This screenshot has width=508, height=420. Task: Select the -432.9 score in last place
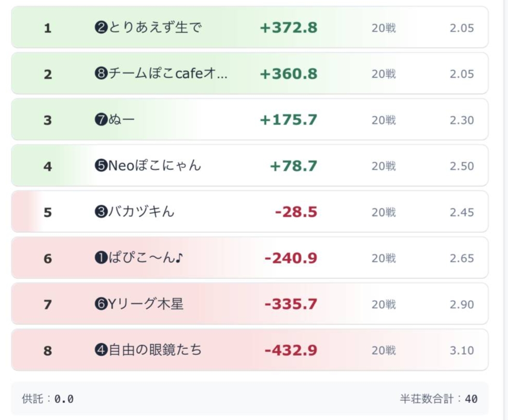coord(291,351)
